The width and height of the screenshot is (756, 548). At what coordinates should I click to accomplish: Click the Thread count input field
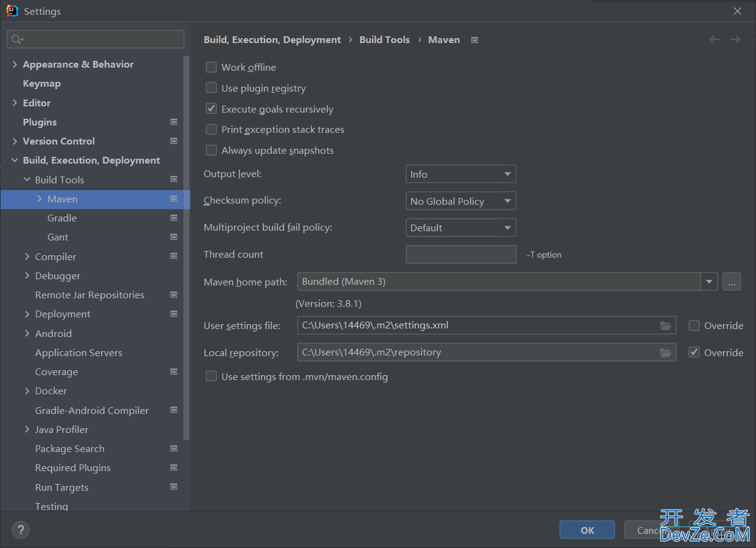pos(461,255)
